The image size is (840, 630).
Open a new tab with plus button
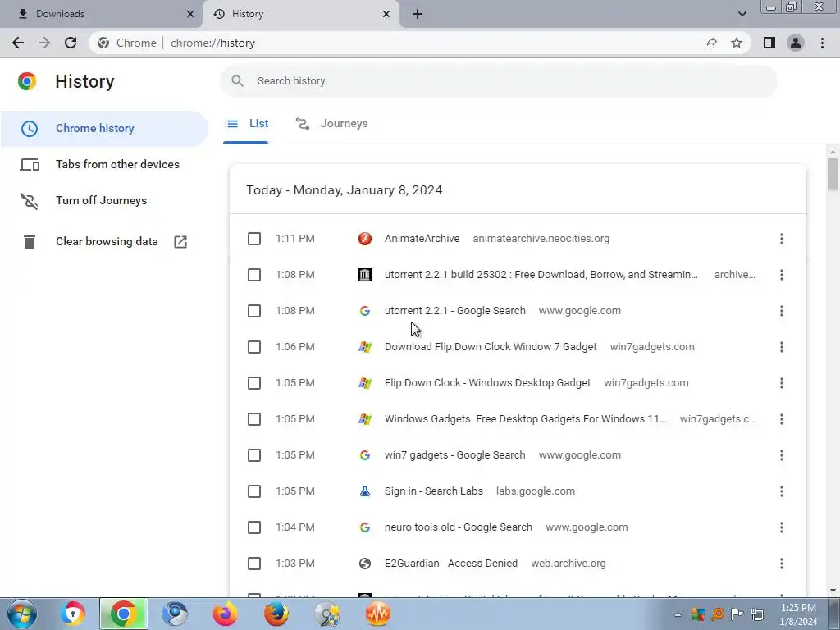pos(418,14)
